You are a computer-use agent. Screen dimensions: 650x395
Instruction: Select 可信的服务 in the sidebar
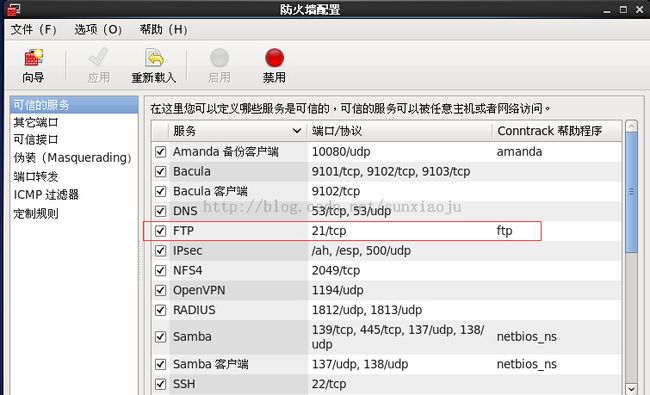tap(74, 105)
